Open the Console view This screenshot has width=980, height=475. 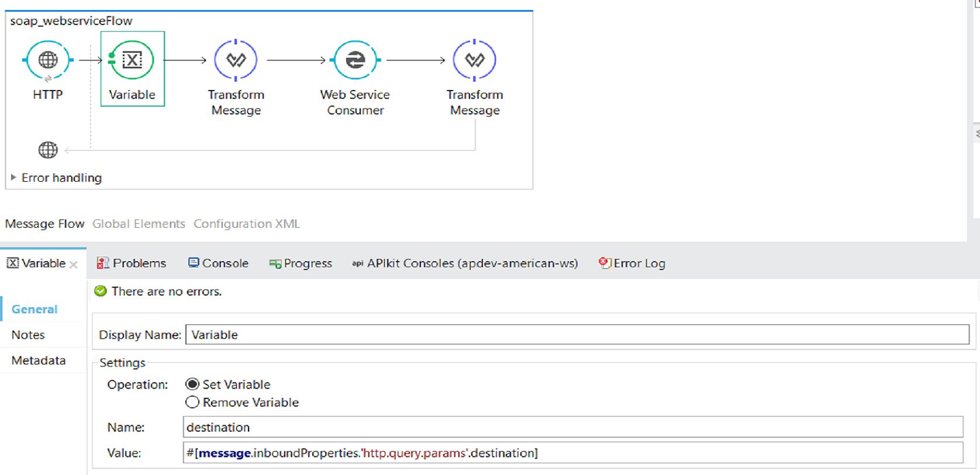(218, 263)
